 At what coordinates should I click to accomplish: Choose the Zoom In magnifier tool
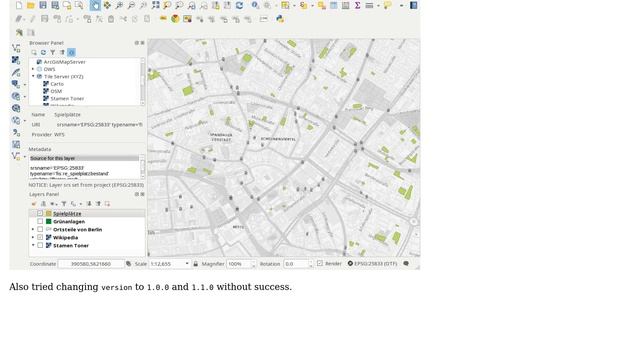coord(119,5)
